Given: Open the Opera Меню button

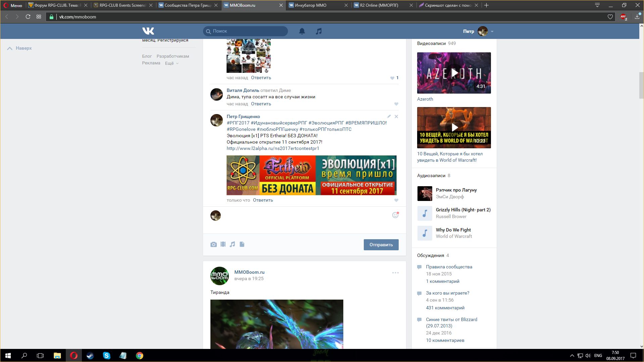Looking at the screenshot, I should click(x=13, y=5).
